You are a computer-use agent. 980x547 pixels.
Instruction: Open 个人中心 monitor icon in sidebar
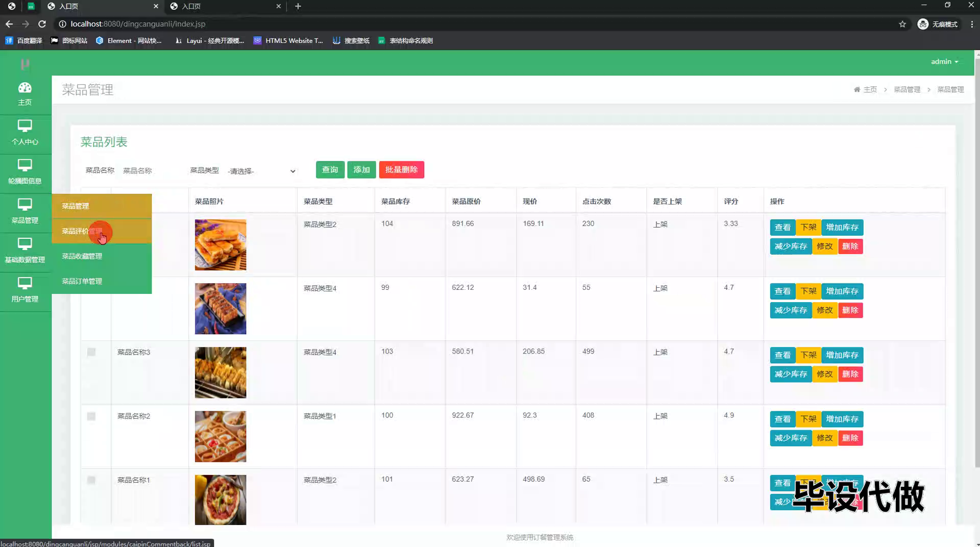pos(24,126)
